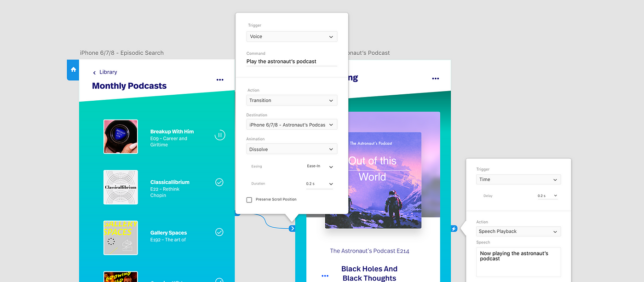This screenshot has height=282, width=644.
Task: Open Transition action dropdown
Action: pos(292,100)
